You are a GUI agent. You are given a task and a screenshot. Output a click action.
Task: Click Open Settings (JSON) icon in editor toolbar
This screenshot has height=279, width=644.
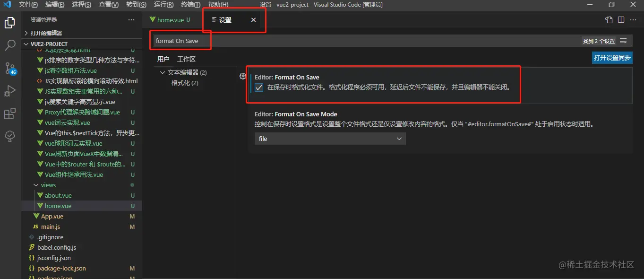click(x=609, y=20)
